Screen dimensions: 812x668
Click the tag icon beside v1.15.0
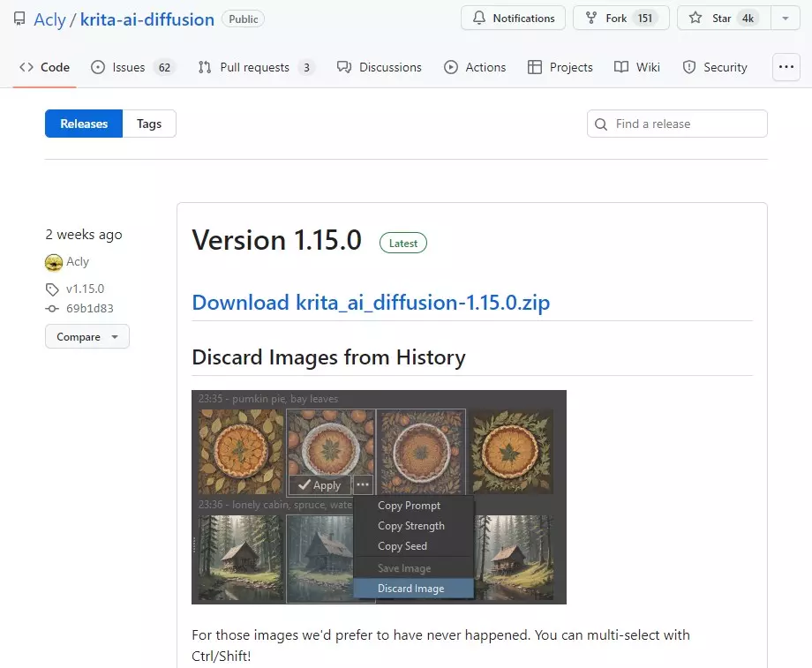(x=52, y=289)
